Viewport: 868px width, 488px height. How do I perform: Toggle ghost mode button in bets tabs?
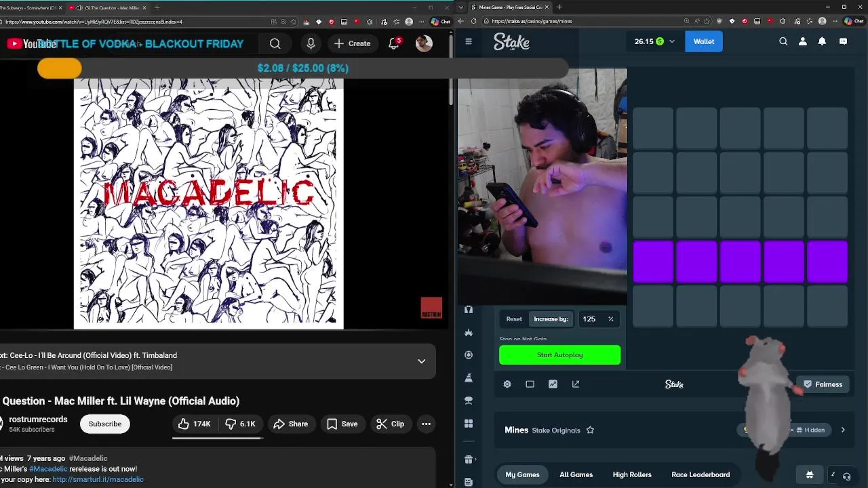click(x=810, y=474)
